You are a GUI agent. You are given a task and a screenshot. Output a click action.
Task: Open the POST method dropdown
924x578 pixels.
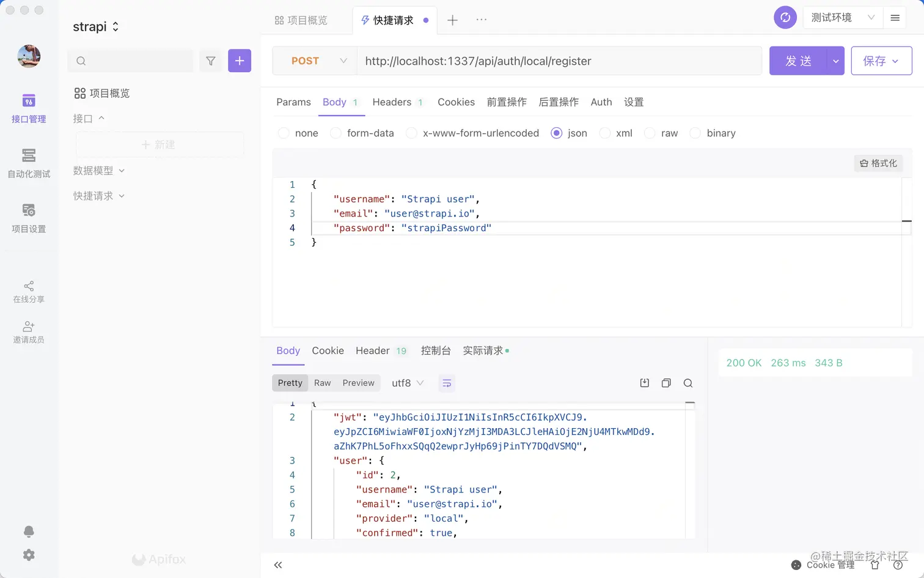[315, 61]
